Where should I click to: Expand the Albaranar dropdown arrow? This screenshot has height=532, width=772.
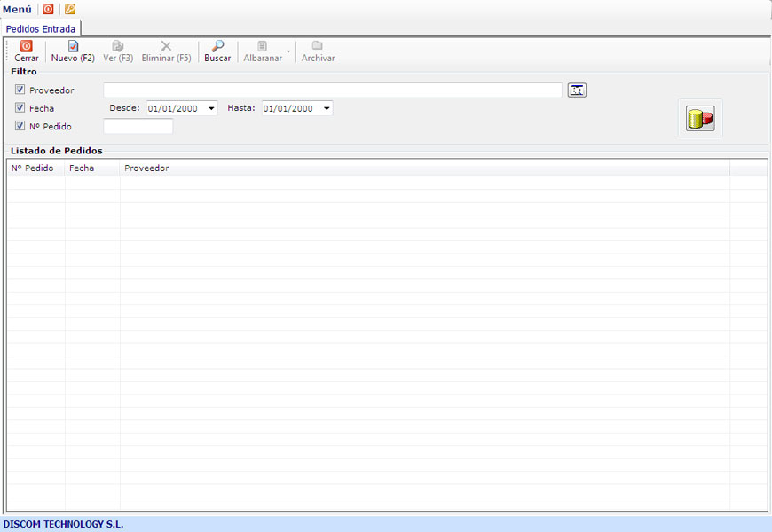tap(288, 51)
